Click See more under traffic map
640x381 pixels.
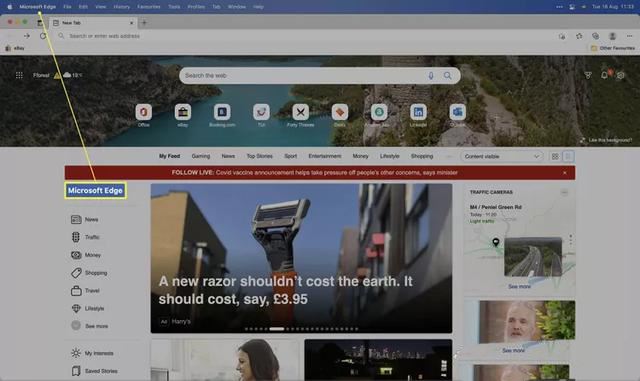tap(519, 287)
